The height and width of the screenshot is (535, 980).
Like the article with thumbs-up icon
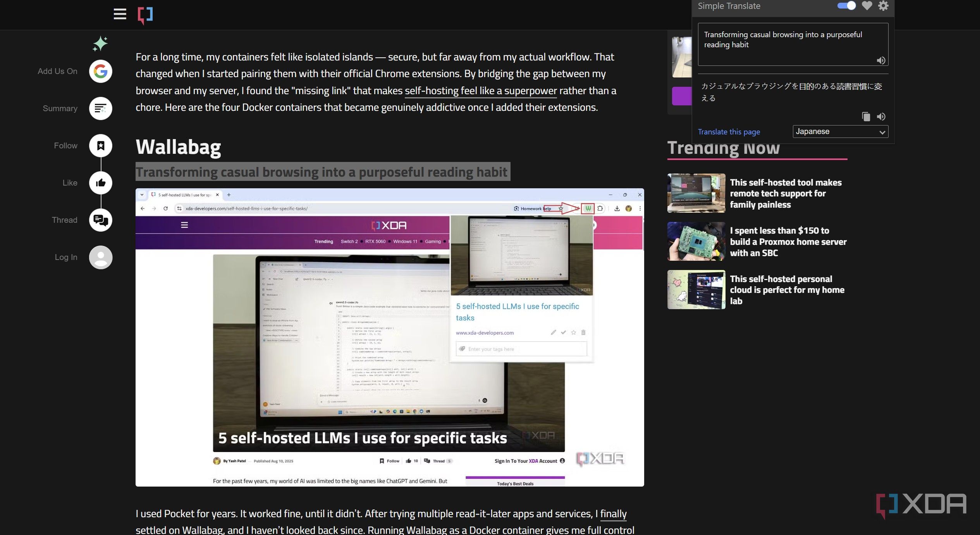coord(100,183)
